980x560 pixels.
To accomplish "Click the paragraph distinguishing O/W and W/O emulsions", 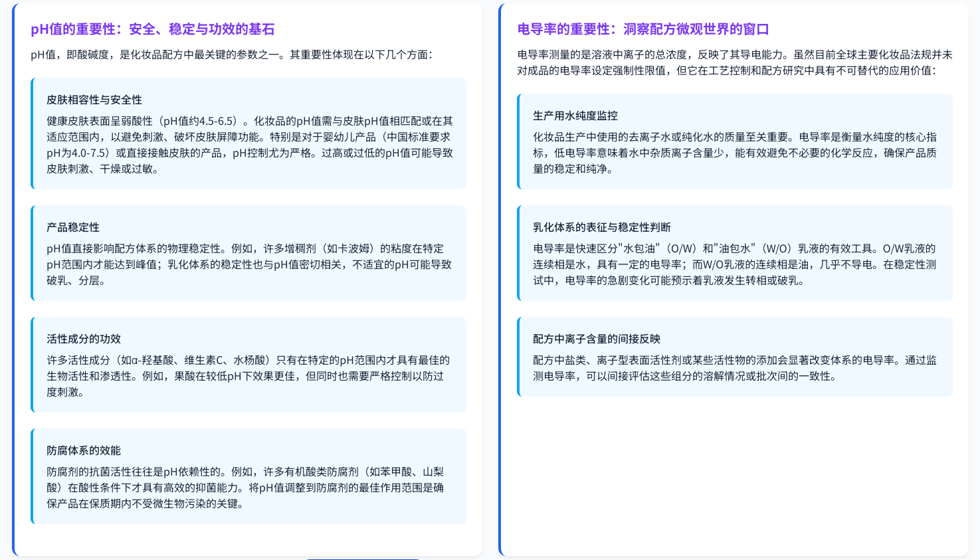I will [x=734, y=264].
